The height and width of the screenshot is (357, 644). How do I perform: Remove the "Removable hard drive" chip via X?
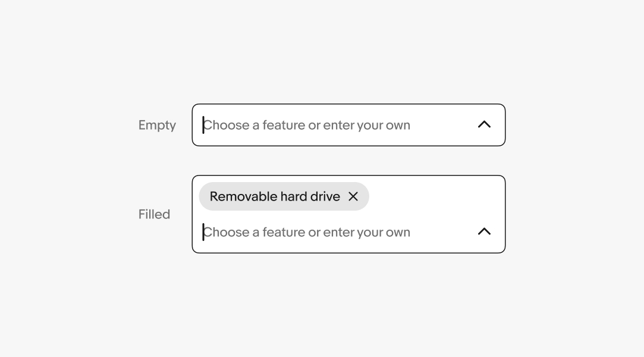tap(353, 196)
